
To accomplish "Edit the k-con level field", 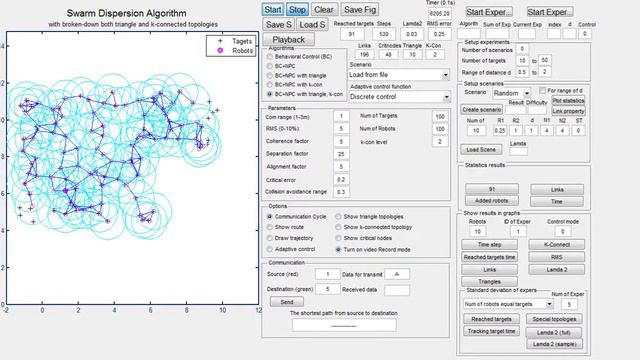I will [440, 142].
